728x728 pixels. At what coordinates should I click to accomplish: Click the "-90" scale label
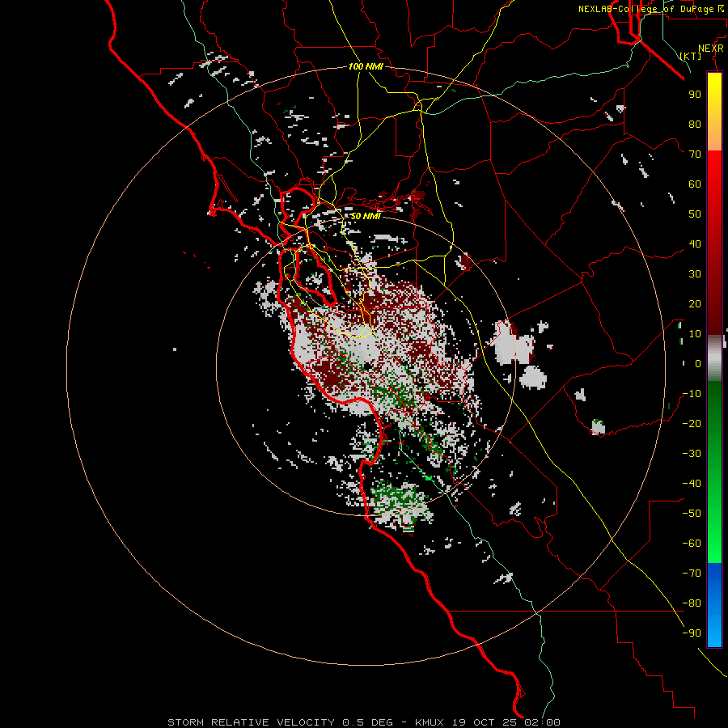coord(692,633)
